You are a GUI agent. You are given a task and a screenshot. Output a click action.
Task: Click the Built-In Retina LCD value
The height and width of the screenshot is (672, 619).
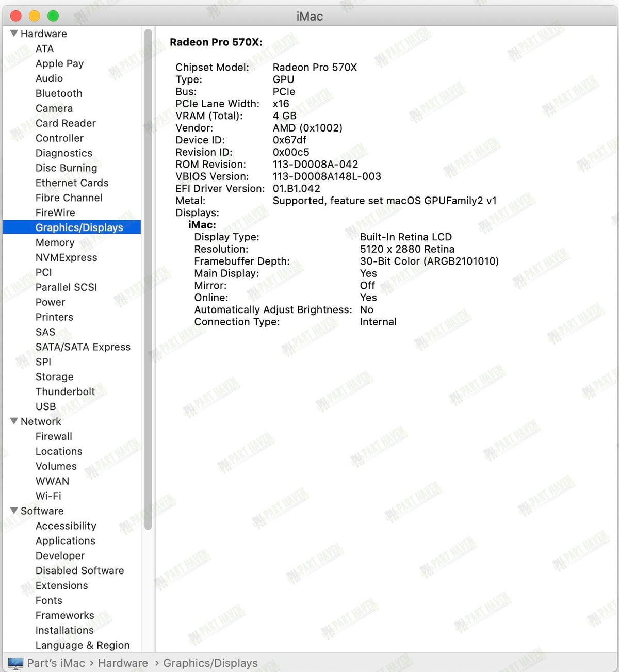[406, 237]
